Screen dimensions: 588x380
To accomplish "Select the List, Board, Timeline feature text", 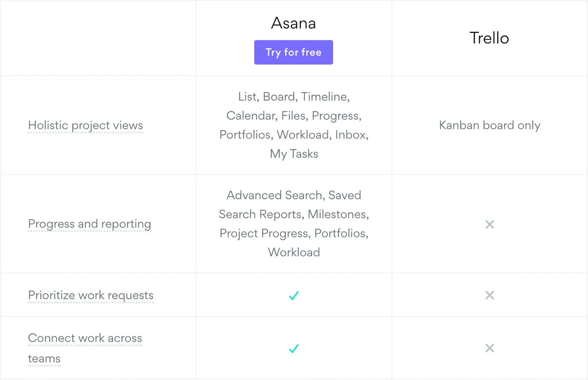I will tap(293, 97).
